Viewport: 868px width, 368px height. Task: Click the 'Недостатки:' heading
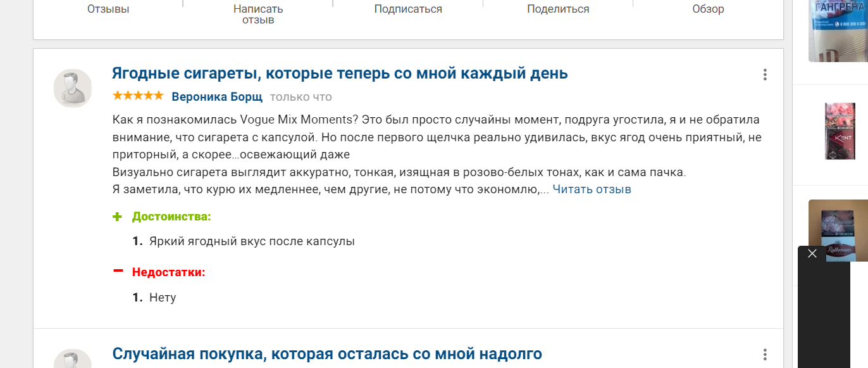pyautogui.click(x=169, y=272)
